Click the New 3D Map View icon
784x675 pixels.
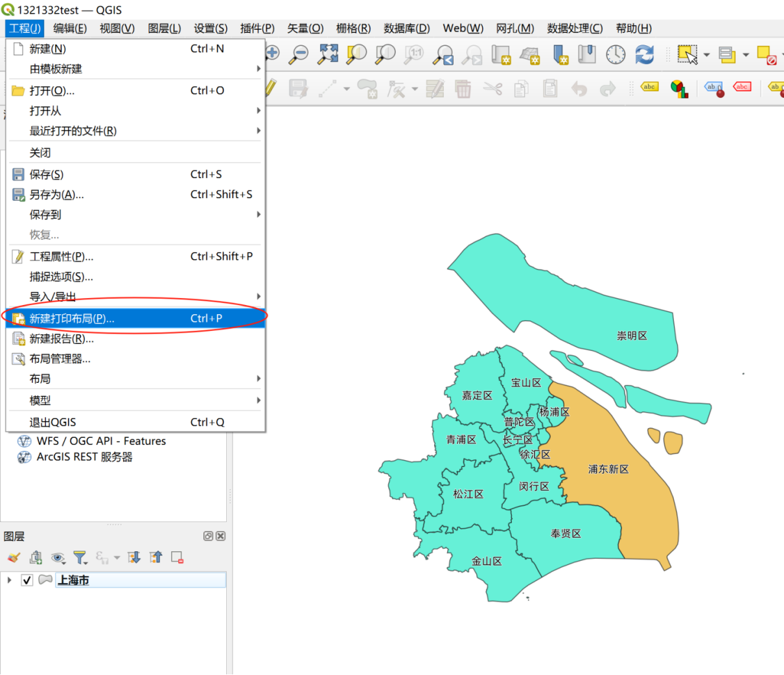(530, 55)
